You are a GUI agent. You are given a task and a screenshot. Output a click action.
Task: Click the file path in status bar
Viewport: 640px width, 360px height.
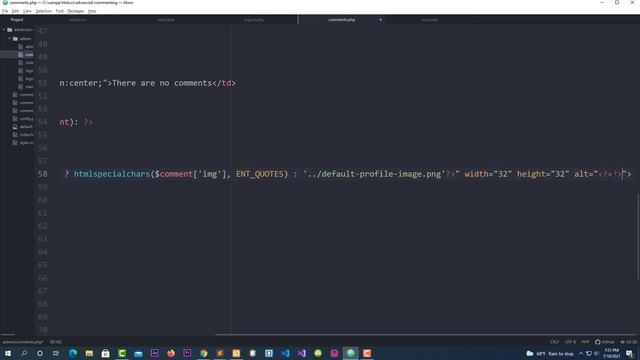pos(23,342)
